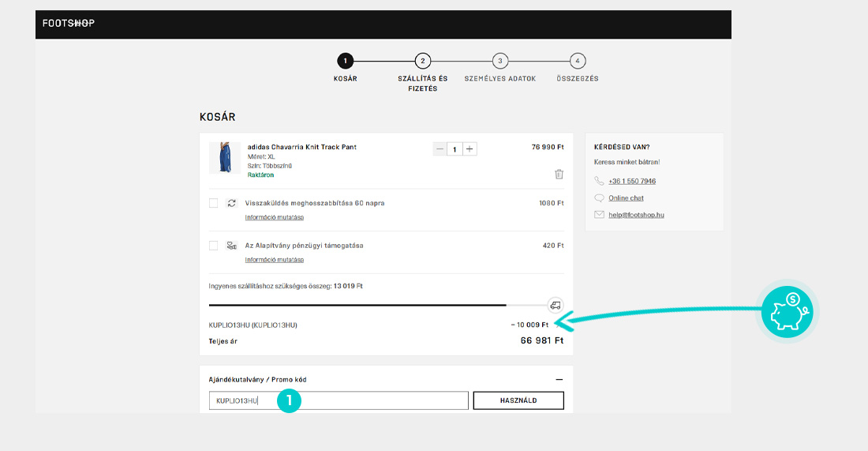This screenshot has width=868, height=451.
Task: Increase item quantity with plus button
Action: point(470,149)
